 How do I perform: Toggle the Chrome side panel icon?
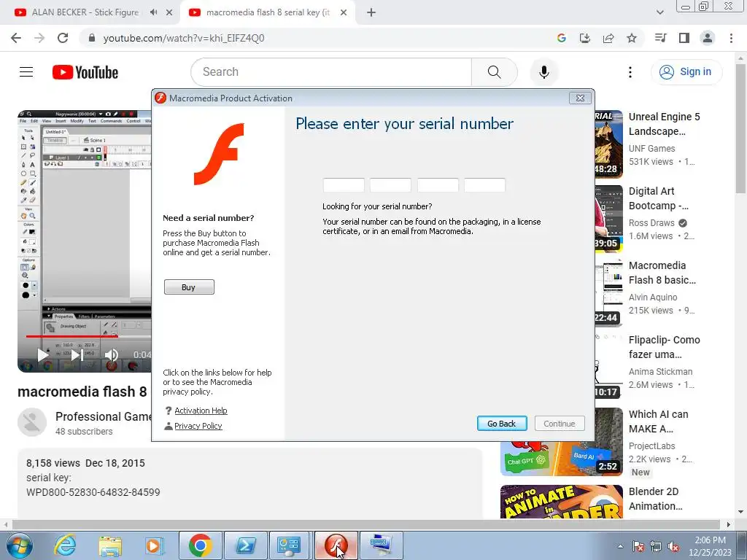(x=684, y=38)
